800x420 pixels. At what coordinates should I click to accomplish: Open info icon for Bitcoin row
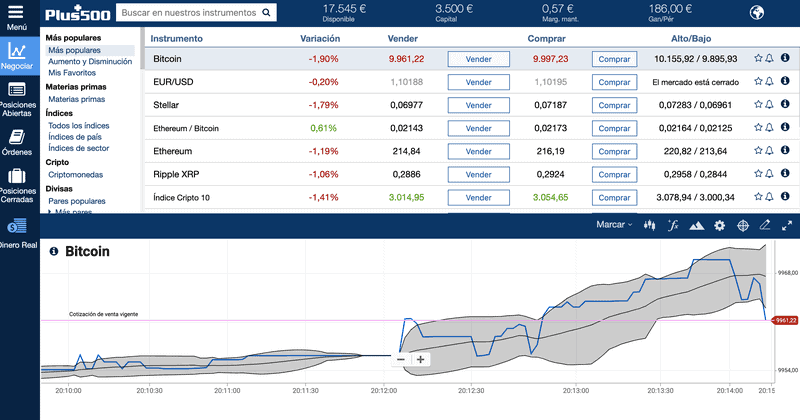785,58
